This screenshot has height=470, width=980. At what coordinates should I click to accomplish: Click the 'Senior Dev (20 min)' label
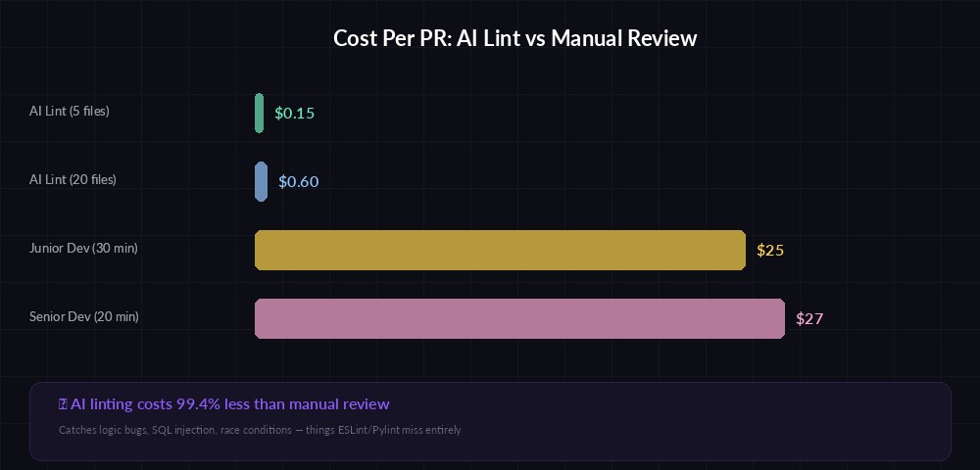click(x=83, y=317)
